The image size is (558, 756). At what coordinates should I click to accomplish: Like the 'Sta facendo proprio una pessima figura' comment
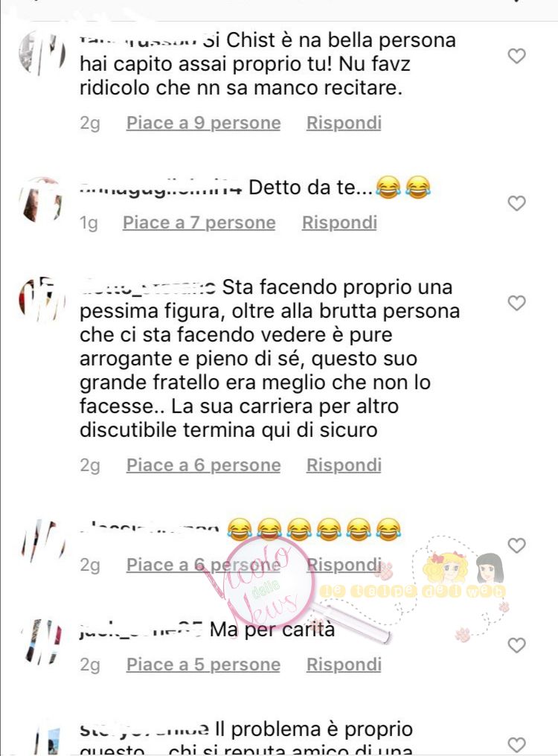pyautogui.click(x=516, y=303)
